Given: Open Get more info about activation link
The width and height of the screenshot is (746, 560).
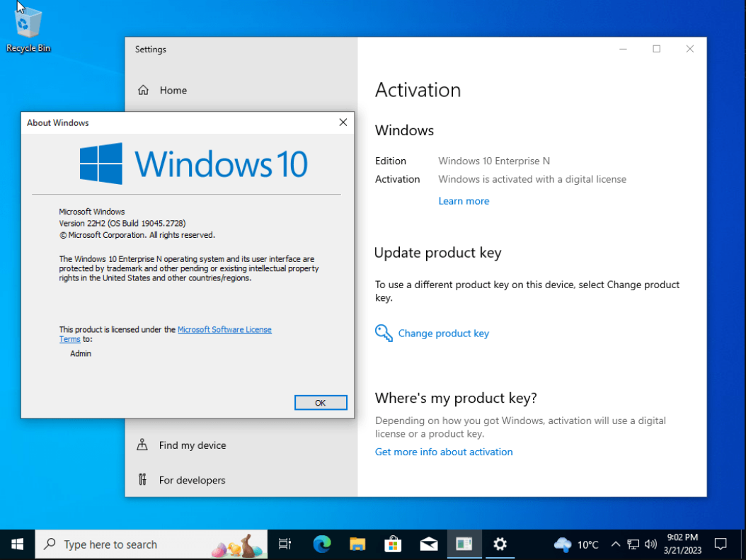Looking at the screenshot, I should pos(444,452).
